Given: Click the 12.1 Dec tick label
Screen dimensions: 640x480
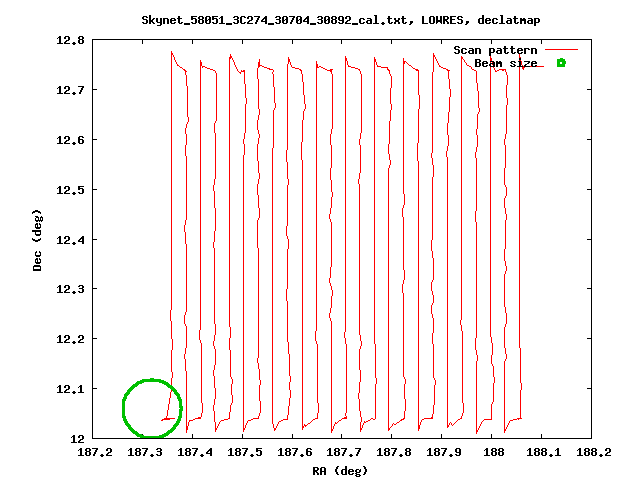Looking at the screenshot, I should point(70,389).
